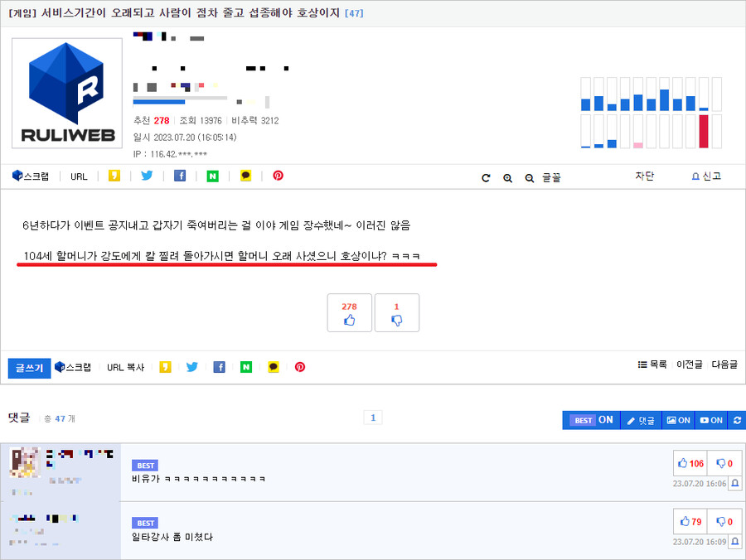Select page 1 in comment pagination
This screenshot has height=560, width=746.
[x=372, y=418]
